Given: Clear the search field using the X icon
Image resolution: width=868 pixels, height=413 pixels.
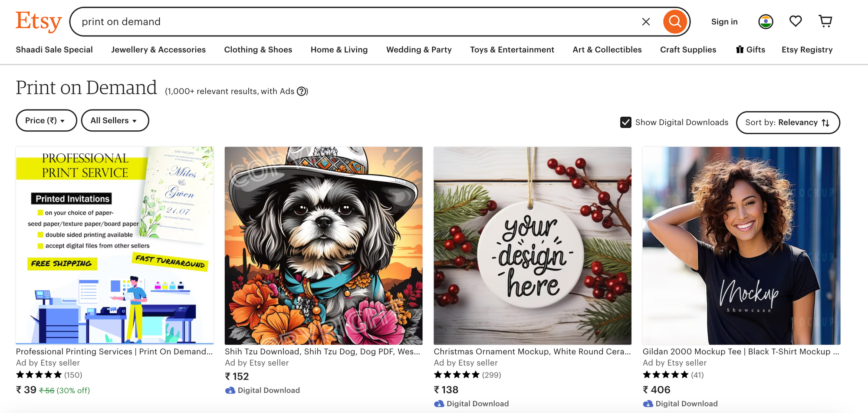Looking at the screenshot, I should click(646, 21).
